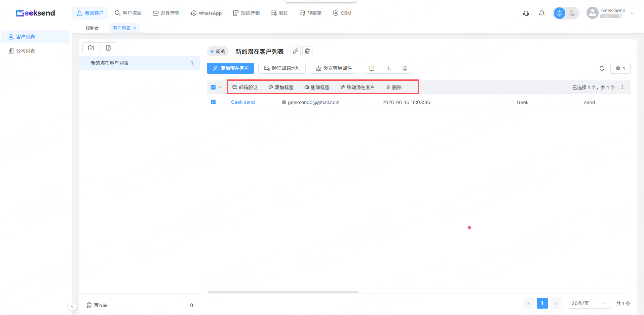Screen dimensions: 644x315
Task: Click the 发送营销邮件 button
Action: [333, 68]
